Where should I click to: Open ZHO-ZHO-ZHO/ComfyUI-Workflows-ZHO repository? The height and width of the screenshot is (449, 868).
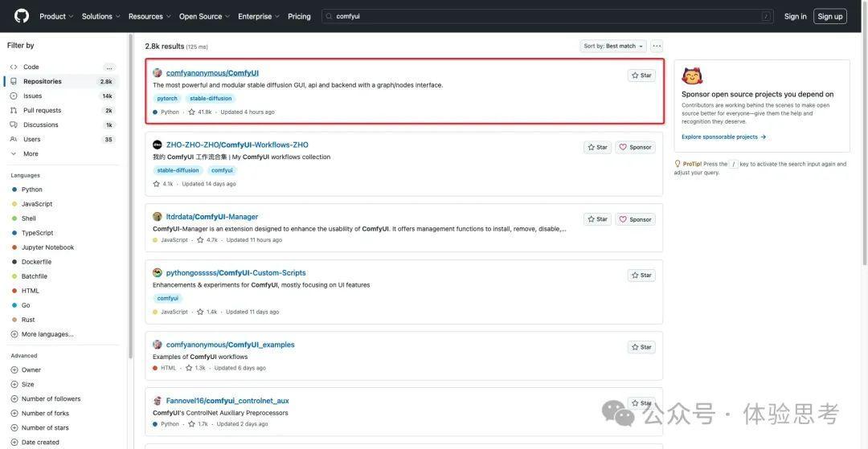(x=237, y=145)
